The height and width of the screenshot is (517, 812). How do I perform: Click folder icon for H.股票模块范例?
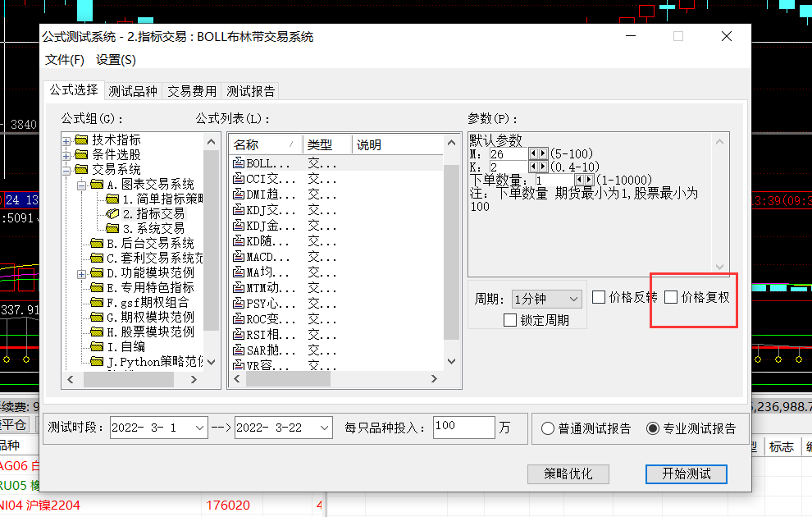[x=97, y=332]
